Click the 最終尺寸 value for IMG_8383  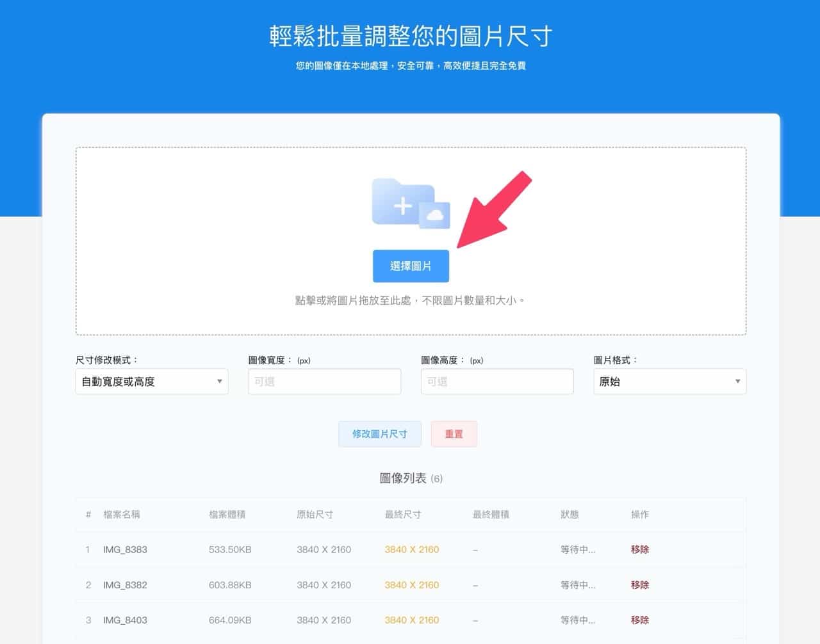coord(411,549)
